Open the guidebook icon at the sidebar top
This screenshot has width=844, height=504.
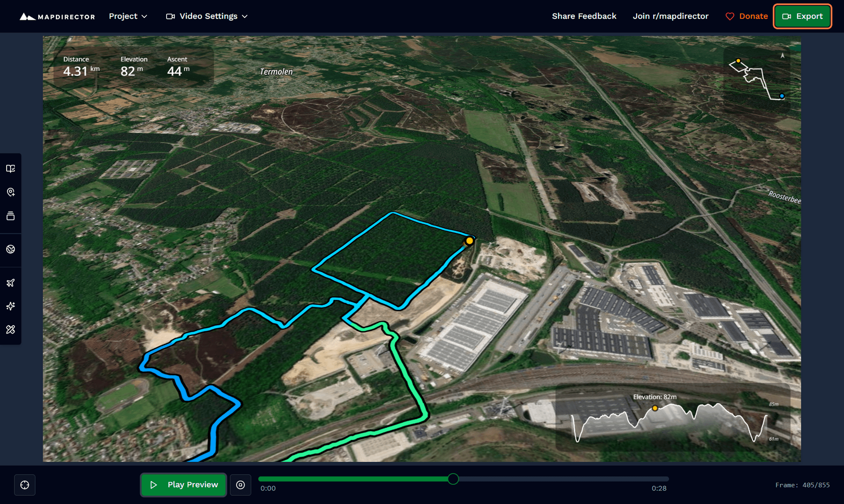11,168
